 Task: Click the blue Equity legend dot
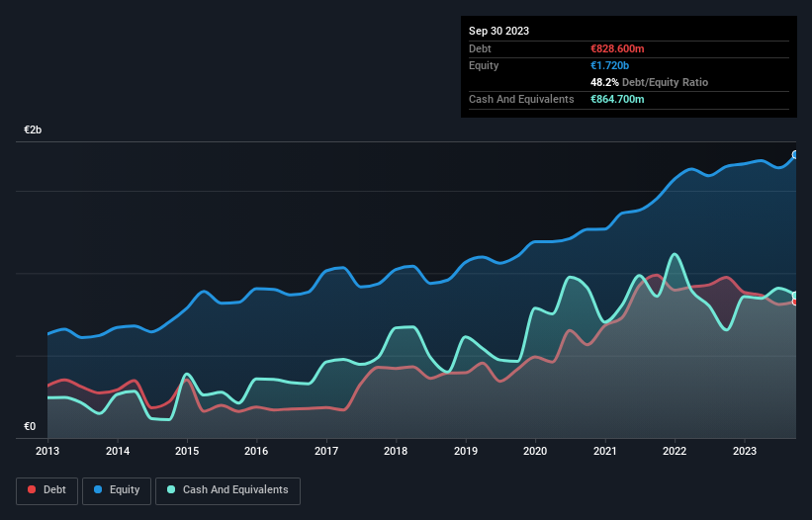[98, 489]
